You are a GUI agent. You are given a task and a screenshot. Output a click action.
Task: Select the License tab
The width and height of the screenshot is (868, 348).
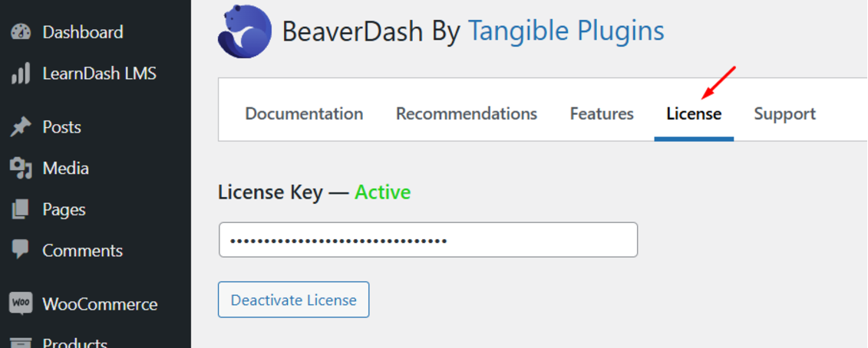click(x=694, y=114)
